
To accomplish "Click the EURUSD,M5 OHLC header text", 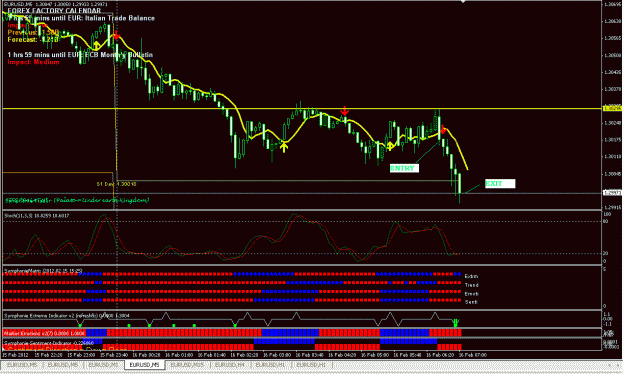I will coord(56,4).
